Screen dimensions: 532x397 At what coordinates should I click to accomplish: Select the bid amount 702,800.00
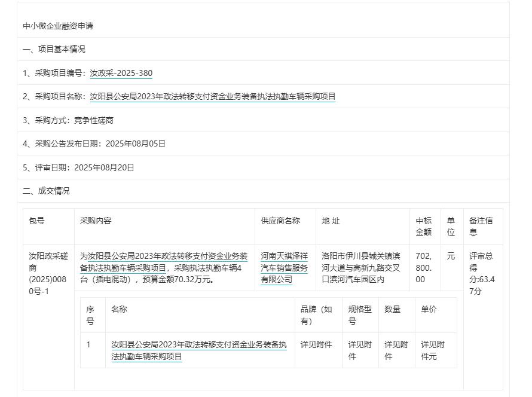424,268
